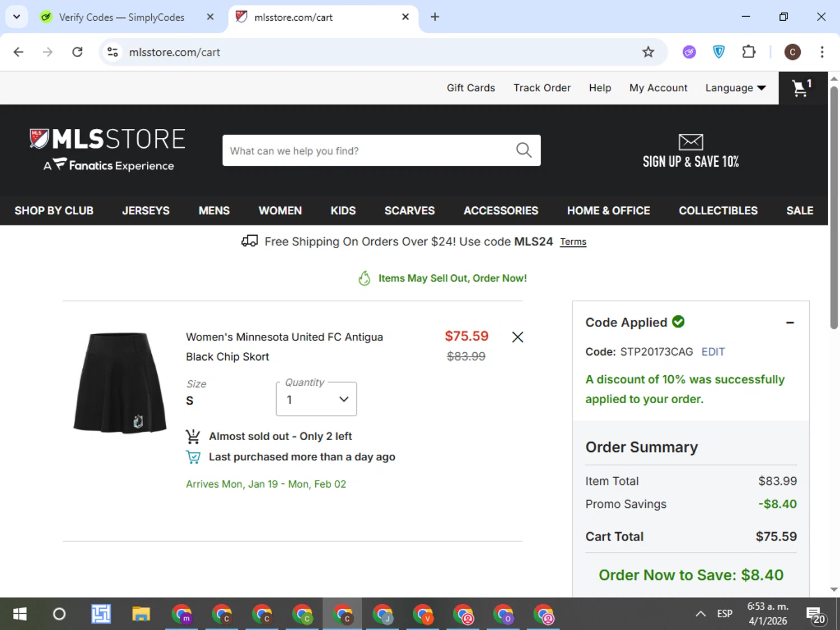
Task: Click the Promo Savings -$8.40 value
Action: point(777,504)
